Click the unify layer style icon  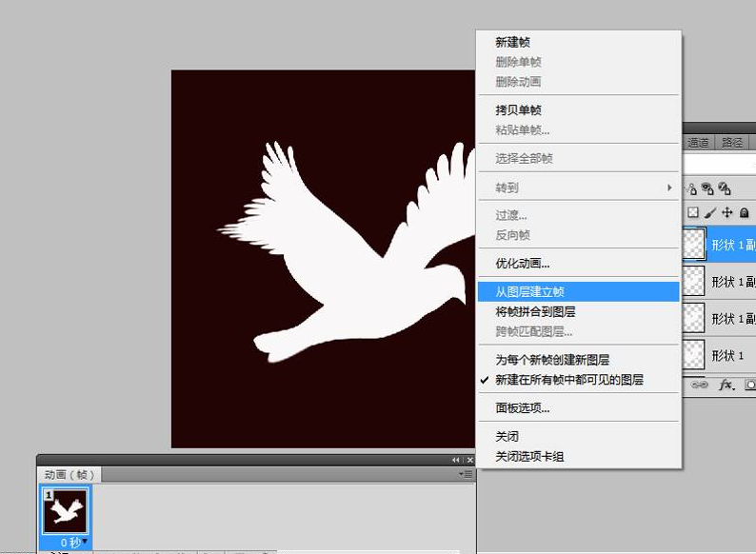pos(725,188)
